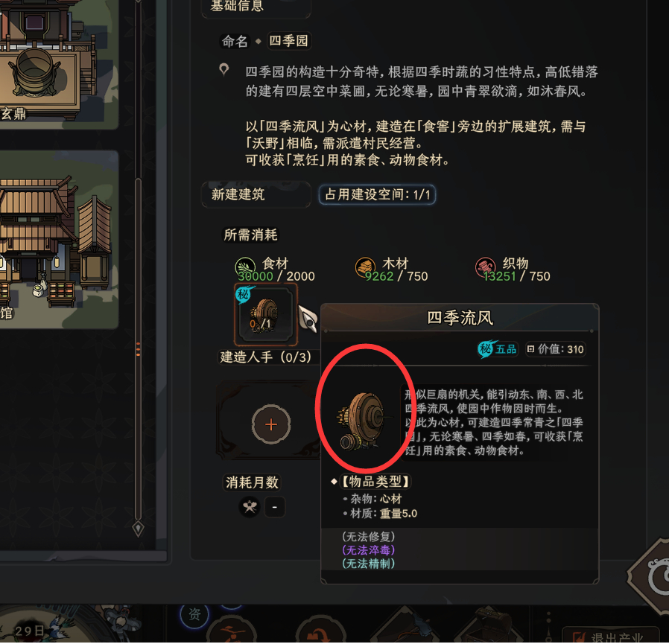
Task: Click the 四季园 name field
Action: click(288, 41)
